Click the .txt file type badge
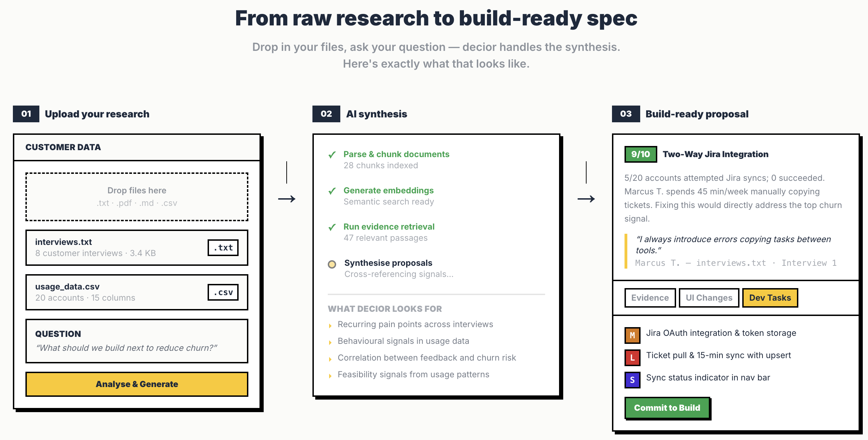This screenshot has width=868, height=440. point(223,248)
